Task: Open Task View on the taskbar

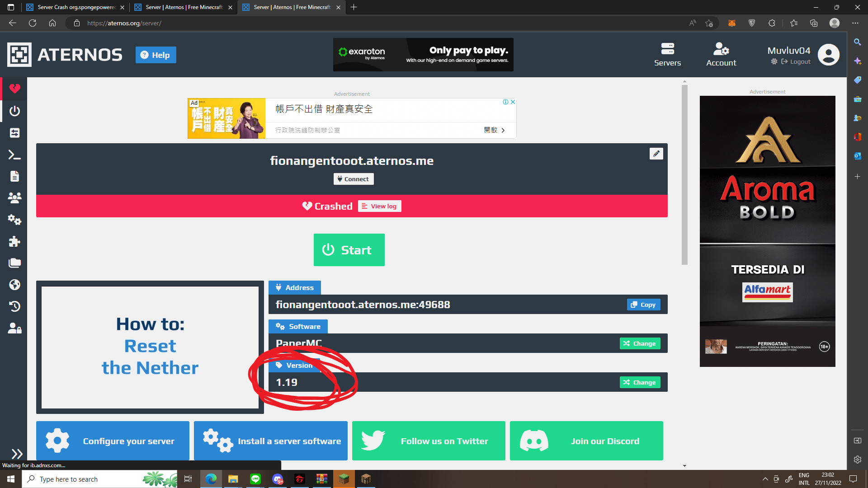Action: pyautogui.click(x=188, y=479)
